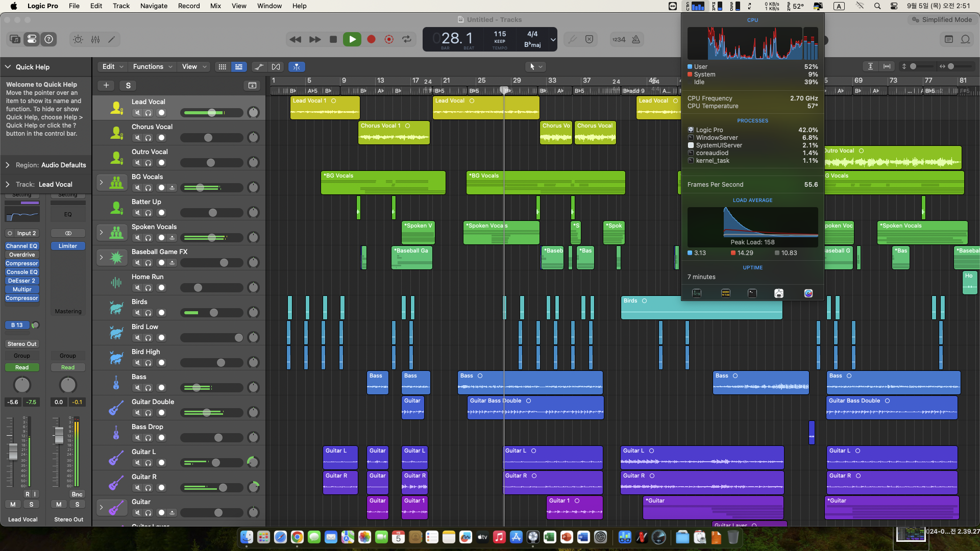The height and width of the screenshot is (551, 980).
Task: Open the LCD display mode dropdown arrow
Action: (553, 39)
